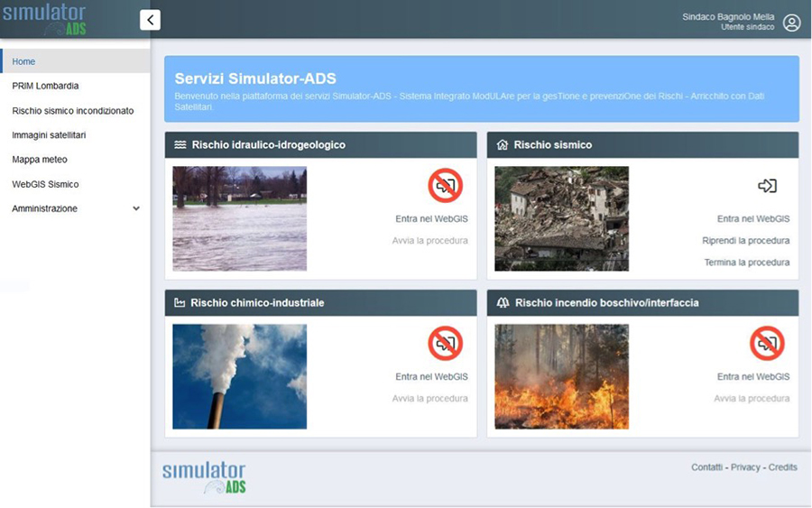Open the user profile avatar icon
The image size is (812, 508).
[x=791, y=23]
